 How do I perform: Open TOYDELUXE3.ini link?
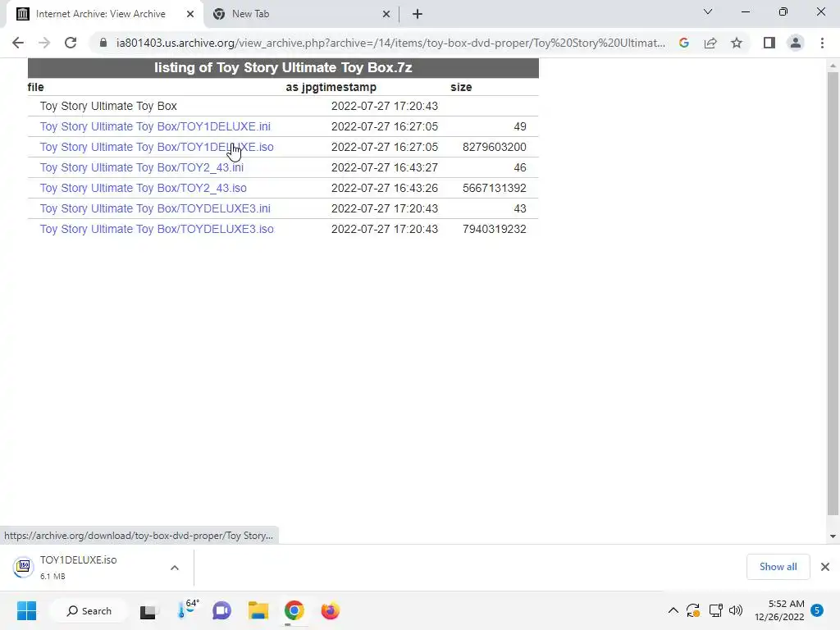click(155, 208)
